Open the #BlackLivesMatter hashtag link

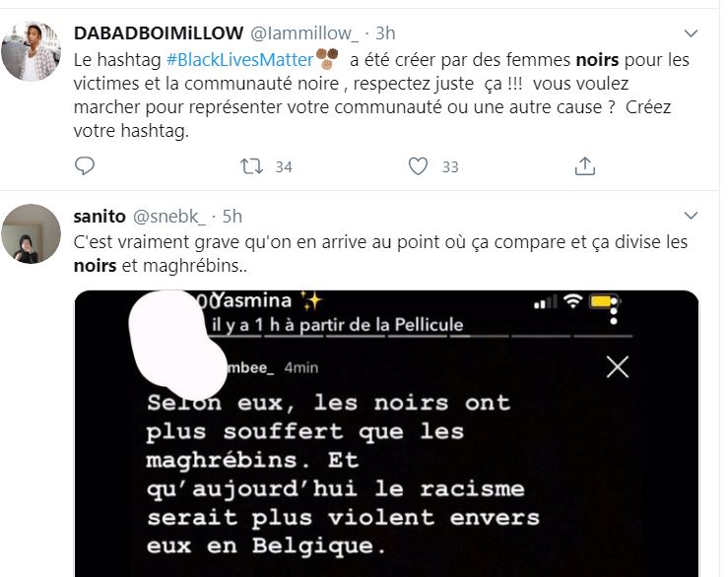tap(240, 60)
